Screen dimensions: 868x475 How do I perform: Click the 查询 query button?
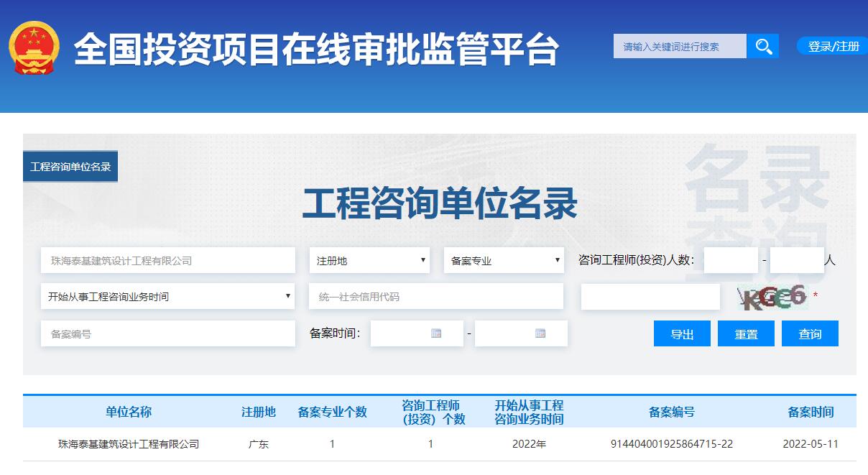tap(810, 333)
